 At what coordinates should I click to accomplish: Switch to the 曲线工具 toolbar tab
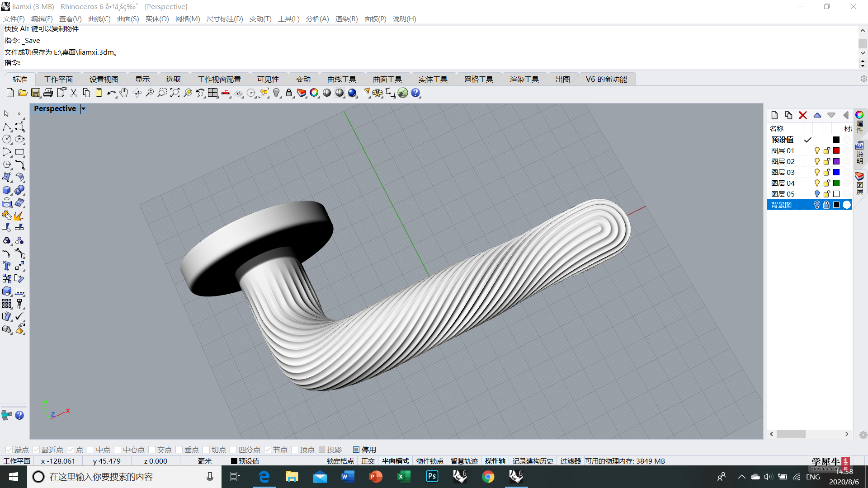tap(342, 80)
